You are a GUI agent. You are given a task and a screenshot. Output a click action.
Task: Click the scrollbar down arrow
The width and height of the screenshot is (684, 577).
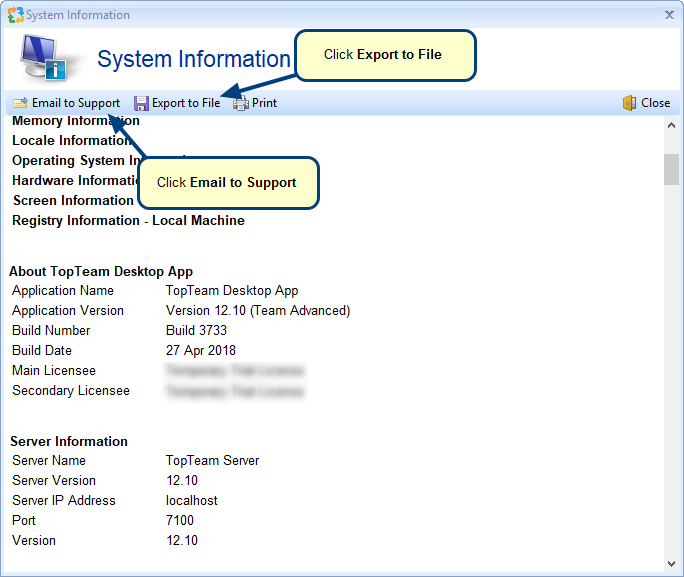pos(671,563)
